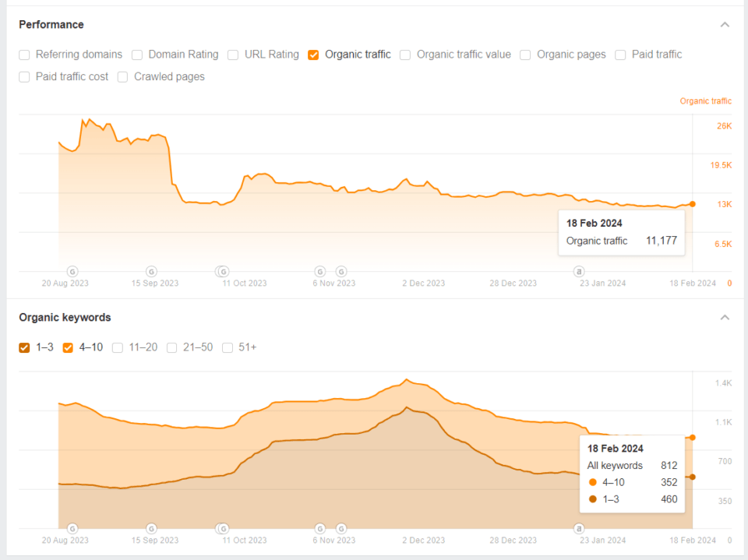748x560 pixels.
Task: Click the 700 label on keywords y-axis
Action: click(725, 461)
